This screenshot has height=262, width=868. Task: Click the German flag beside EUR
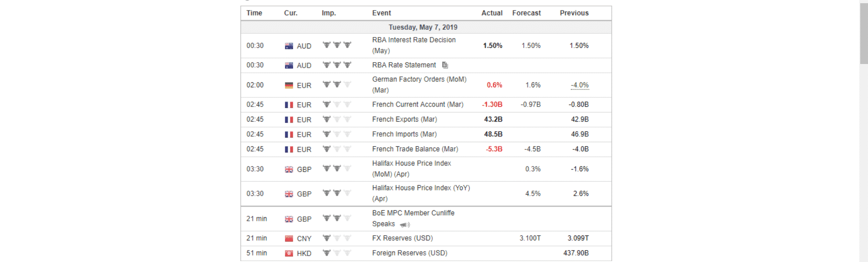point(289,86)
